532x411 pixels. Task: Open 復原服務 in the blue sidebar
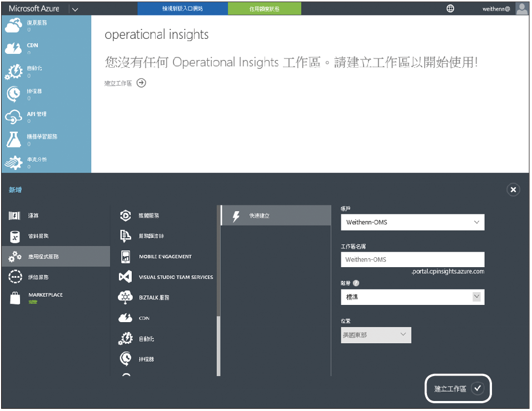click(x=46, y=26)
